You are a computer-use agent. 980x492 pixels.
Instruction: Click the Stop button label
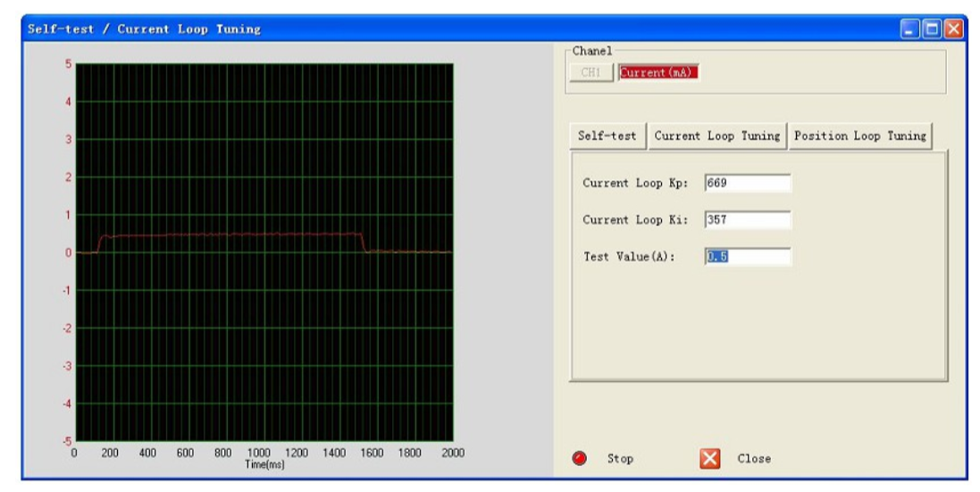click(620, 458)
